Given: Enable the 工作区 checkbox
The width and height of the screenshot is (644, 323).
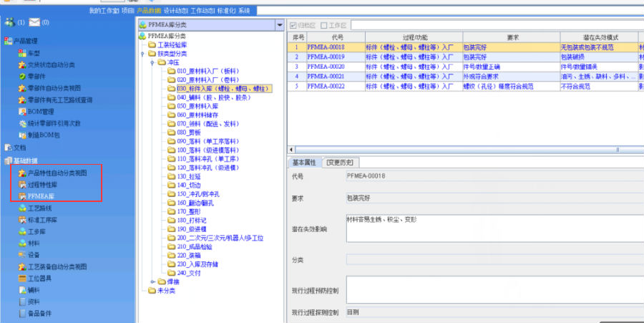Looking at the screenshot, I should click(325, 25).
